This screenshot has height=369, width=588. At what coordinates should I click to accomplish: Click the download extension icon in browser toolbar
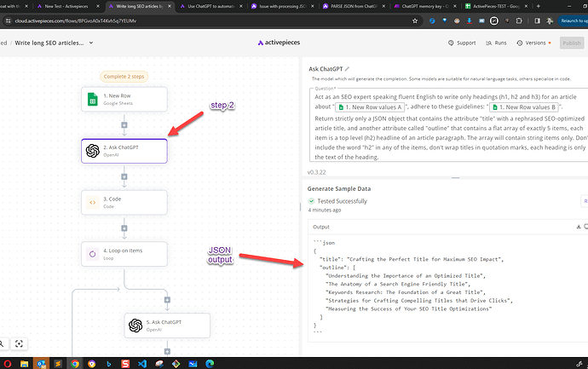coord(470,21)
